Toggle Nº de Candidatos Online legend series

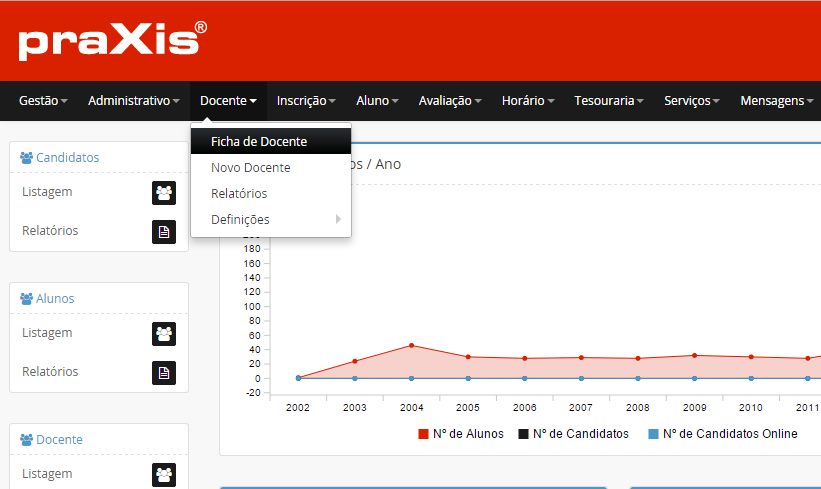(x=722, y=434)
